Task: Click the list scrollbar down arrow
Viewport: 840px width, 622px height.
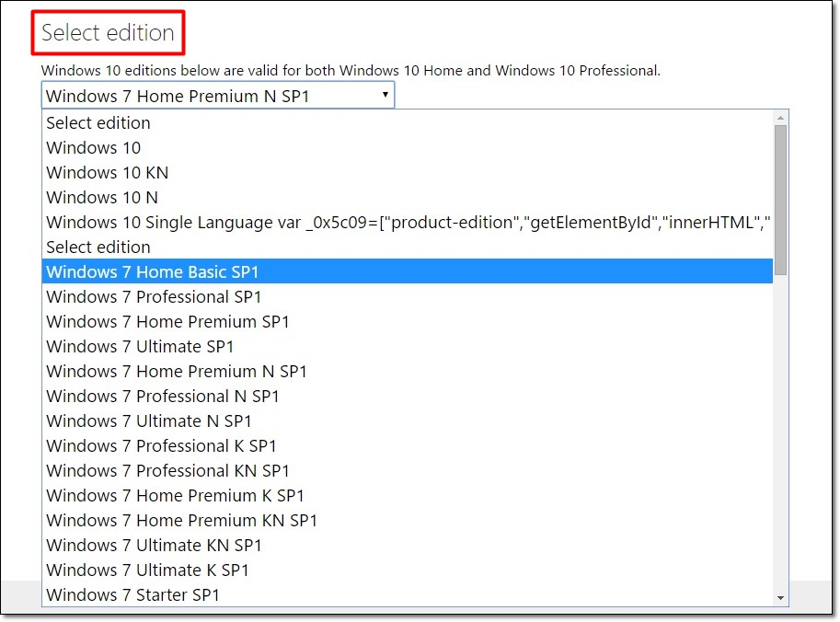Action: (x=780, y=598)
